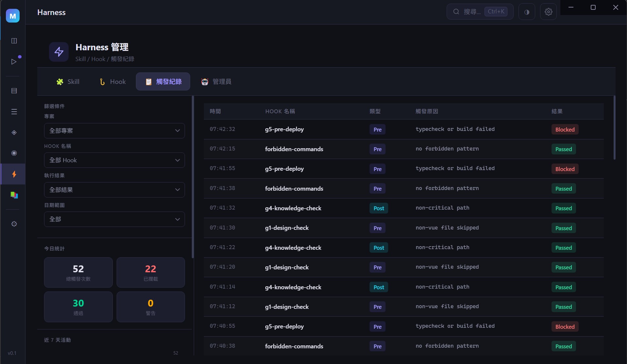Open the 全部專案 project dropdown
627x364 pixels.
click(x=114, y=131)
